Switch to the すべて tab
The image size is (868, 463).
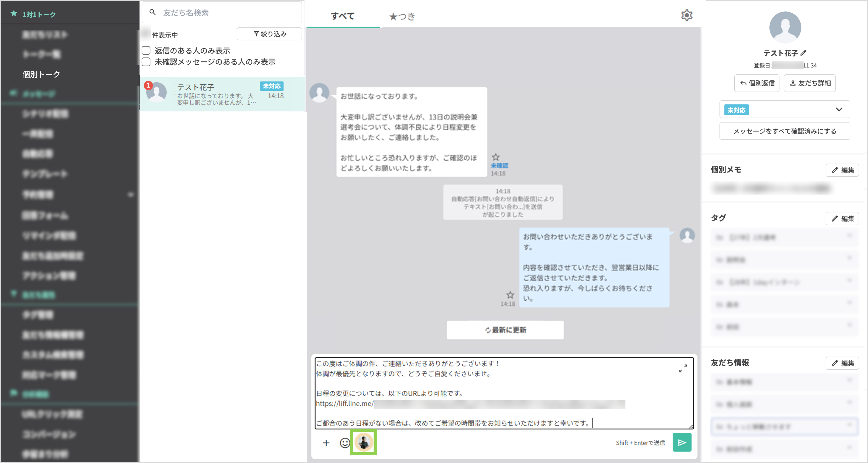[343, 16]
